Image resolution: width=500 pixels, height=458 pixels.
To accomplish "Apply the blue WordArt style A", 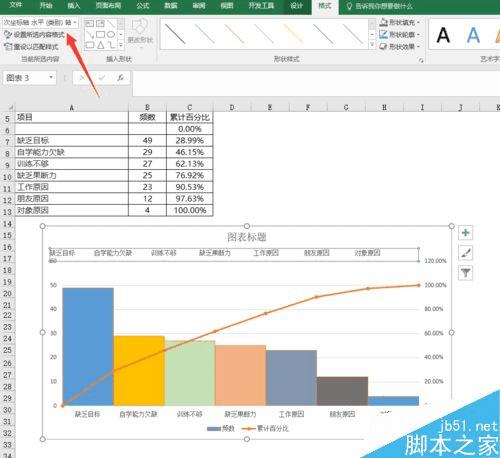I will coord(473,35).
